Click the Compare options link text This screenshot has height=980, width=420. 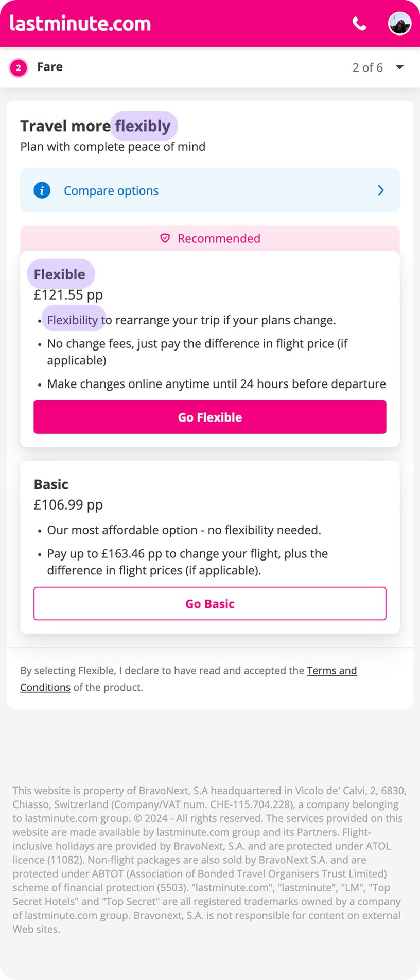click(x=111, y=190)
